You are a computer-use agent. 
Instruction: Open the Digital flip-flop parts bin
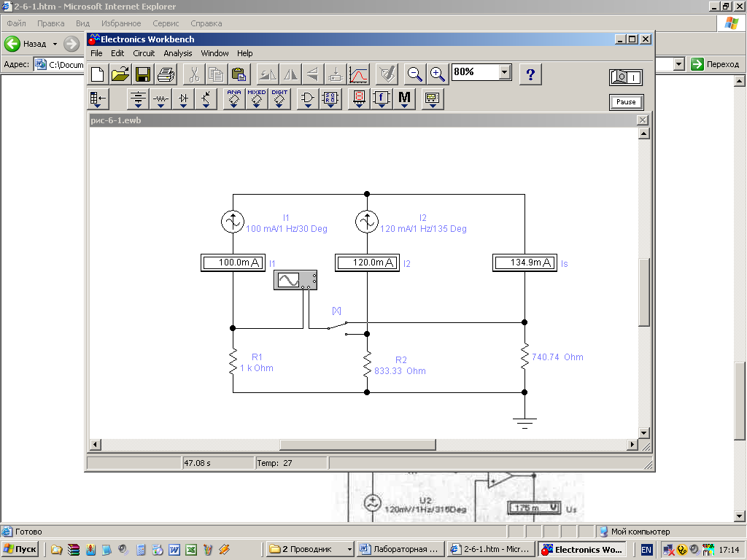pyautogui.click(x=330, y=99)
